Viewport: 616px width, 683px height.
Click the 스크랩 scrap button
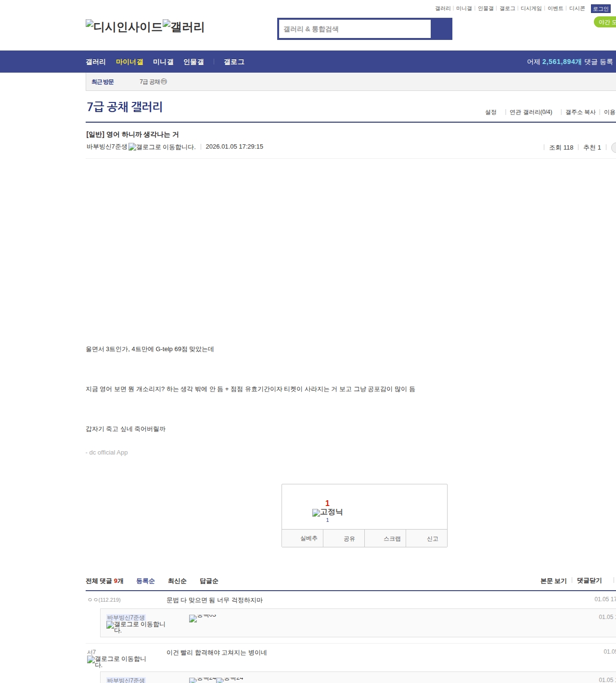tap(392, 539)
